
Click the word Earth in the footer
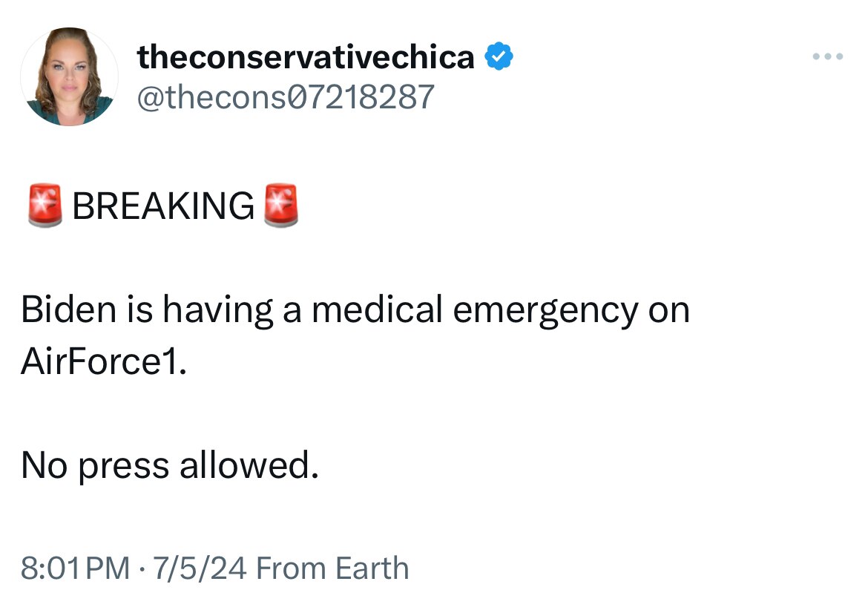(x=372, y=568)
